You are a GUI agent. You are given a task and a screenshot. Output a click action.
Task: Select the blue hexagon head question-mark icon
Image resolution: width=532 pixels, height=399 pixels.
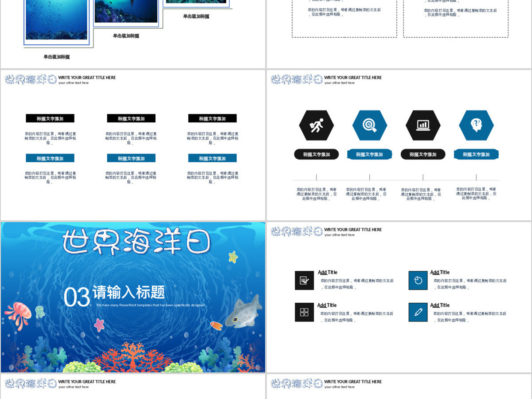tap(476, 125)
